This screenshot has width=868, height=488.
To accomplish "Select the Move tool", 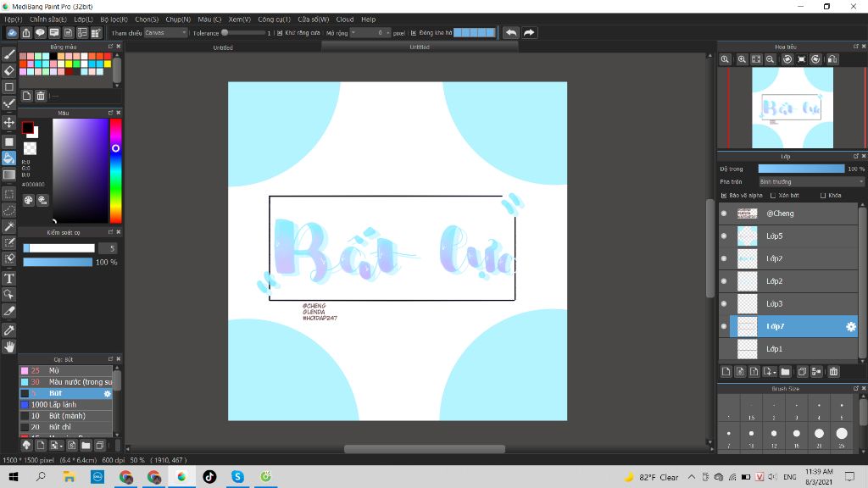I will click(x=8, y=122).
